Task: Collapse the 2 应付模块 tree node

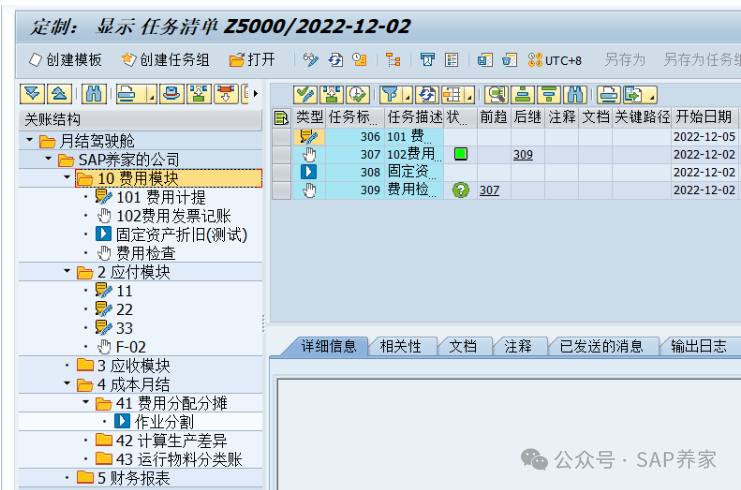Action: tap(67, 272)
